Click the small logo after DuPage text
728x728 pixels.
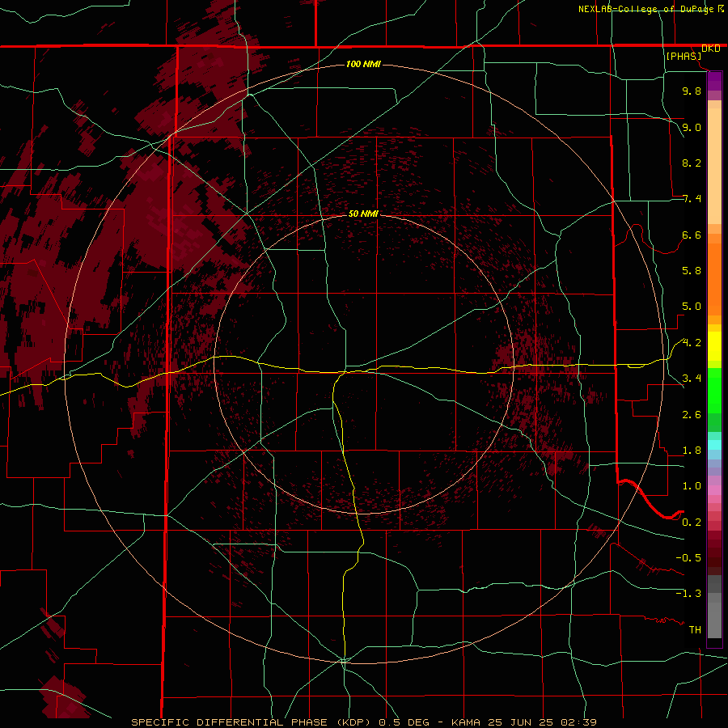[x=721, y=9]
